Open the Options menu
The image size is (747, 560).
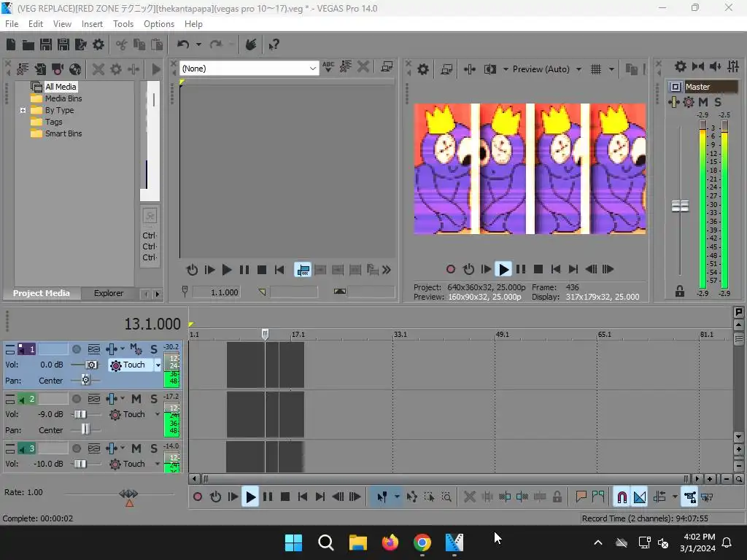tap(158, 24)
